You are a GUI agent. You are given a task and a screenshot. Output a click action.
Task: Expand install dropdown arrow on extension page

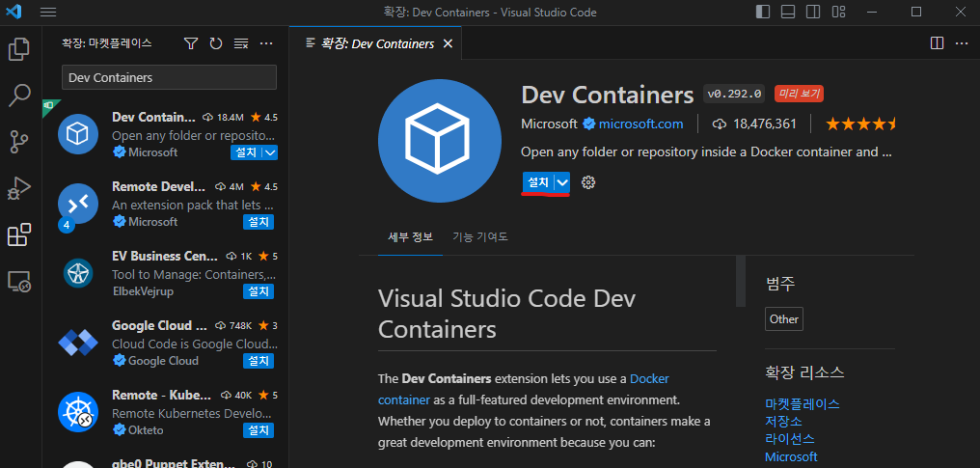point(562,182)
